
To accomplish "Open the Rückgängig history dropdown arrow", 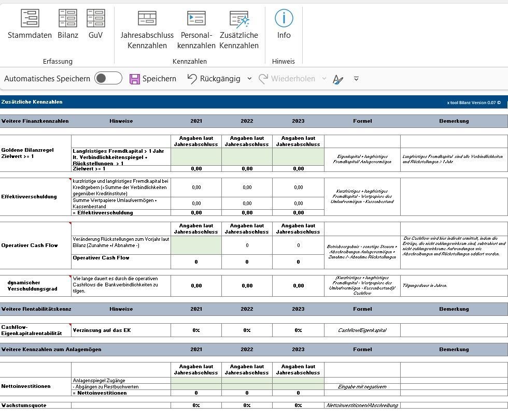I will (x=249, y=79).
